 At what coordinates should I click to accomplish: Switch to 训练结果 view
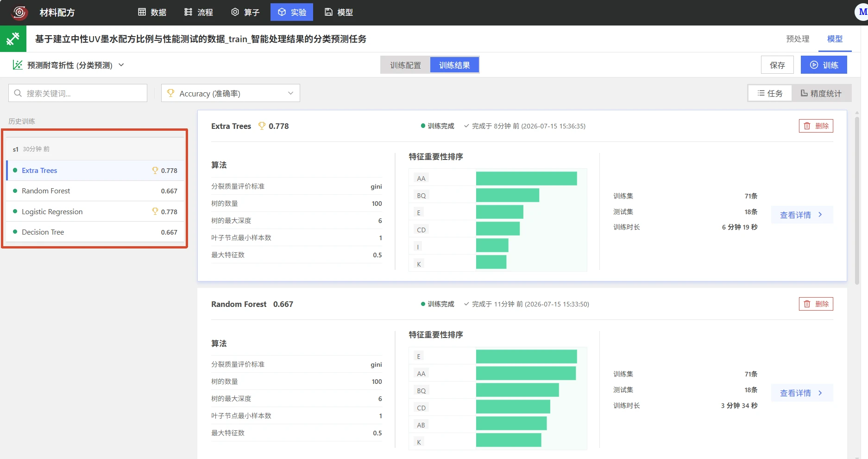(x=454, y=65)
